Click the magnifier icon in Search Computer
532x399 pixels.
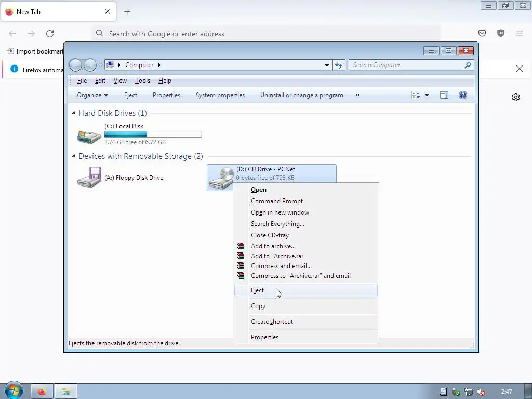[468, 65]
